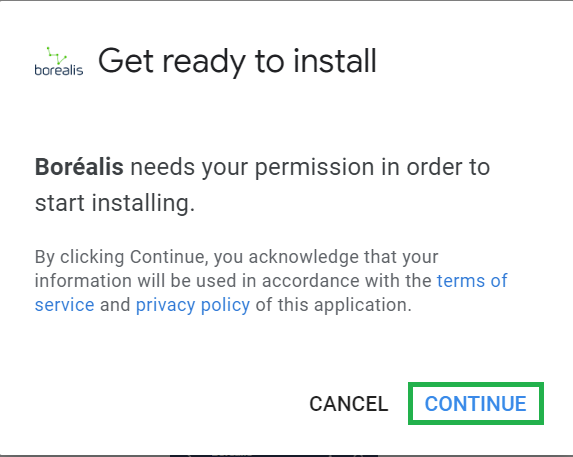Select the 'Get ready to install' heading
Screen dimensions: 573x457
tap(237, 61)
